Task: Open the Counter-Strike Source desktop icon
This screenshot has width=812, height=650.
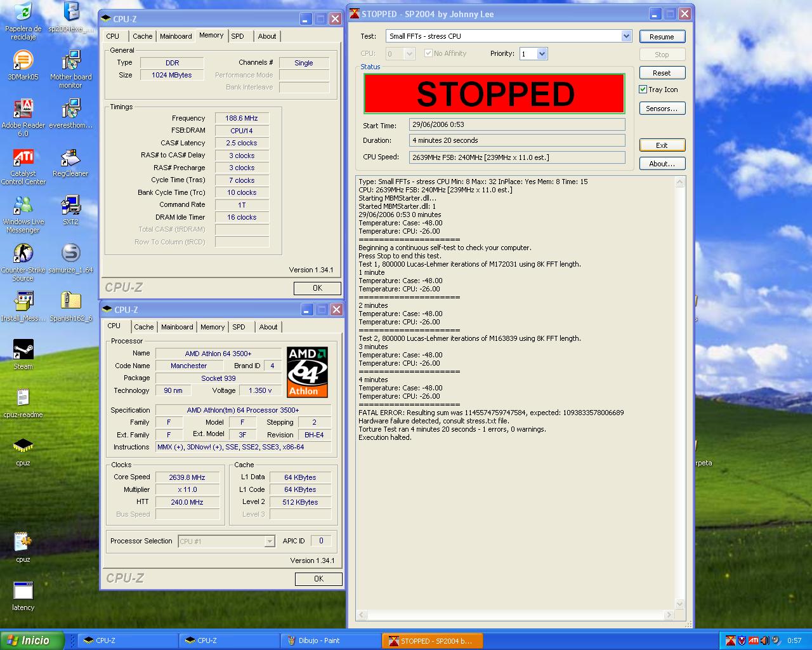Action: (23, 254)
